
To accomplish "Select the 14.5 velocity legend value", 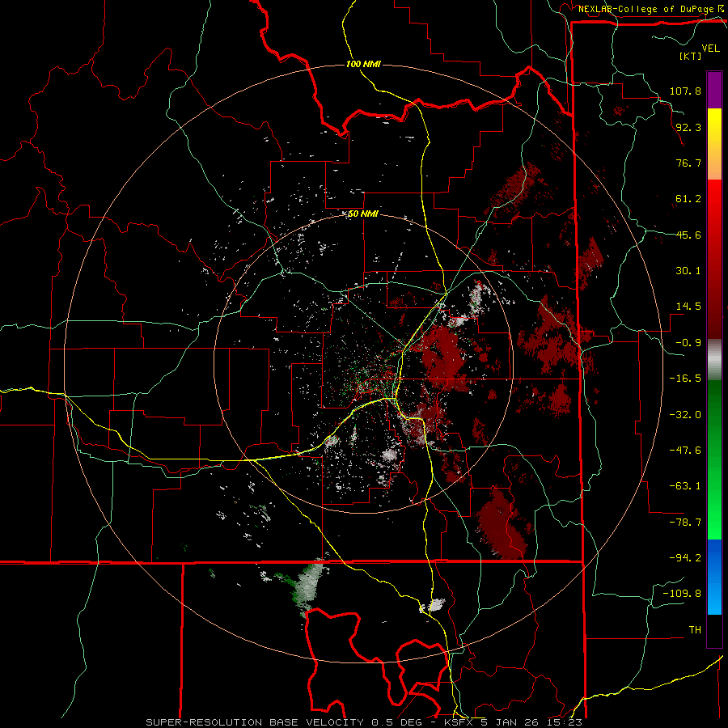I will pyautogui.click(x=688, y=307).
